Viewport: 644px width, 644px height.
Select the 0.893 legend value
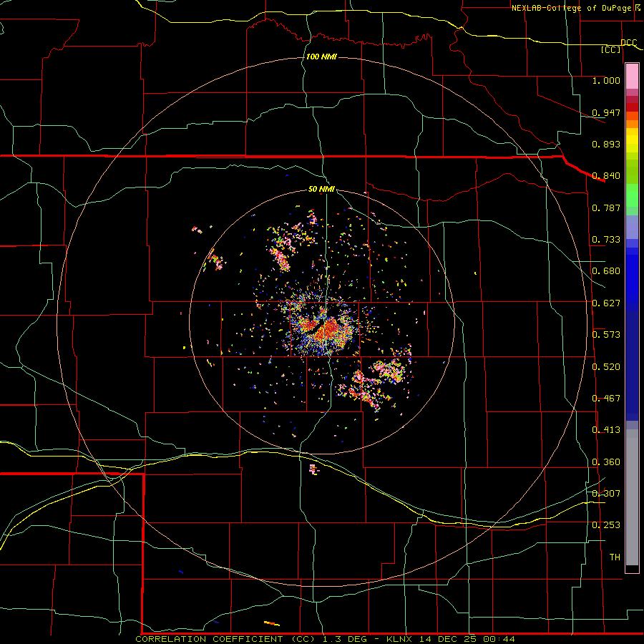click(x=606, y=144)
